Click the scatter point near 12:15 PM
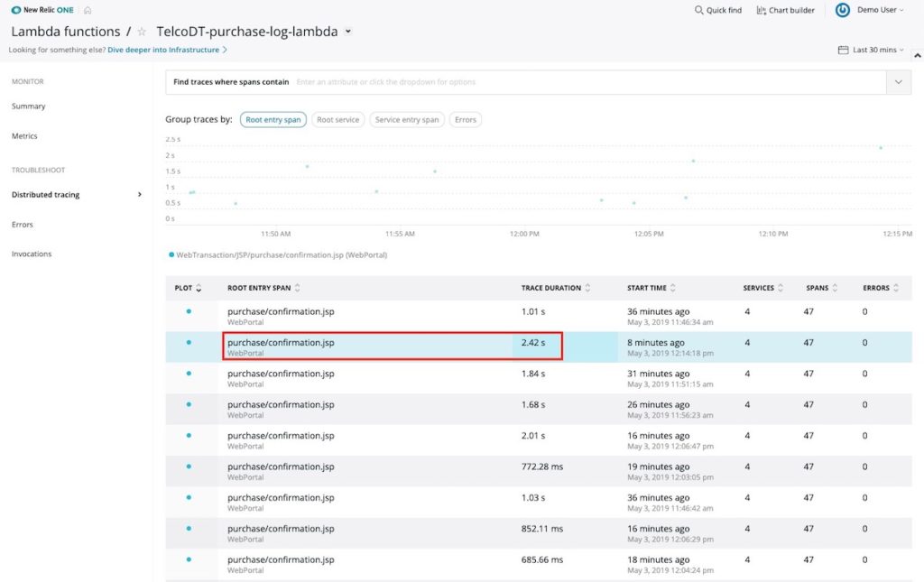 point(881,147)
